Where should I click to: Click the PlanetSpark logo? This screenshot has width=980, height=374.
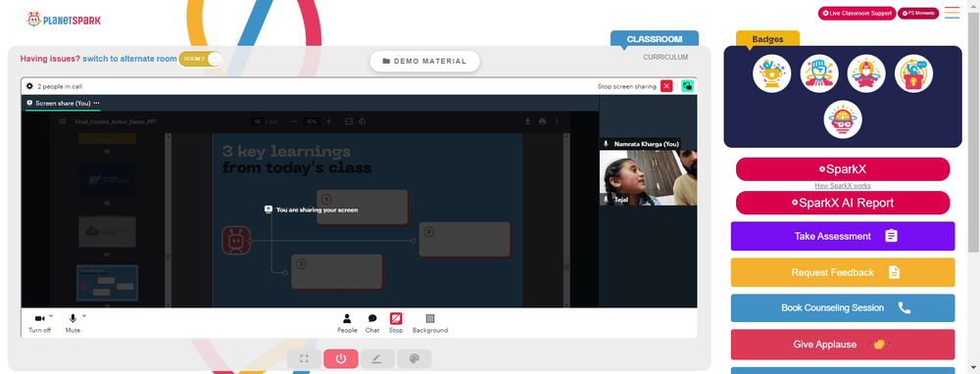(64, 20)
